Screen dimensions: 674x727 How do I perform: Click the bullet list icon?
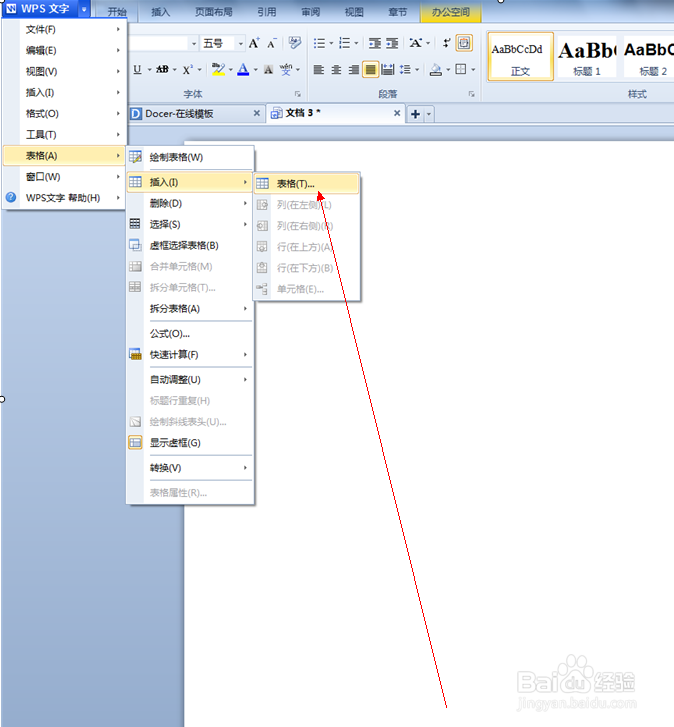[319, 43]
